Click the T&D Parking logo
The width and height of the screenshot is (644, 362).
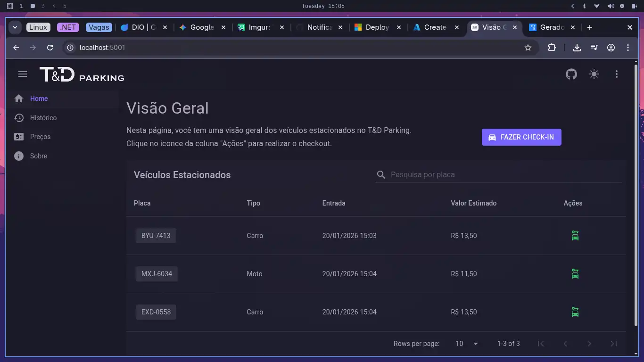point(82,74)
